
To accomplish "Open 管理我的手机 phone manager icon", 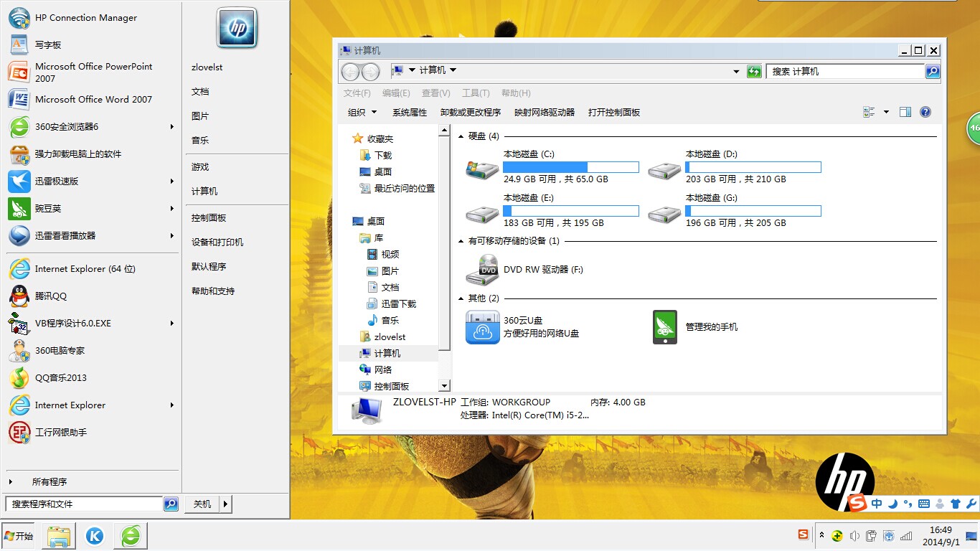I will click(664, 326).
